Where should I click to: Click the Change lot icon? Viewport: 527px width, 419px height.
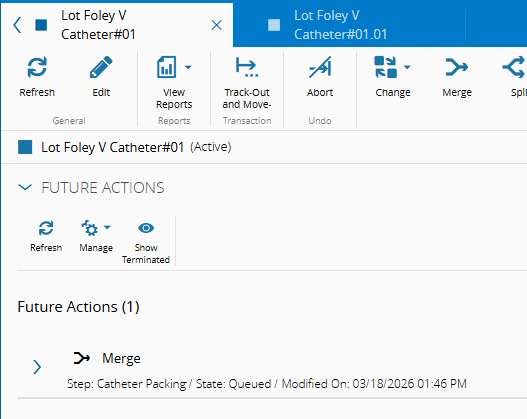[386, 67]
